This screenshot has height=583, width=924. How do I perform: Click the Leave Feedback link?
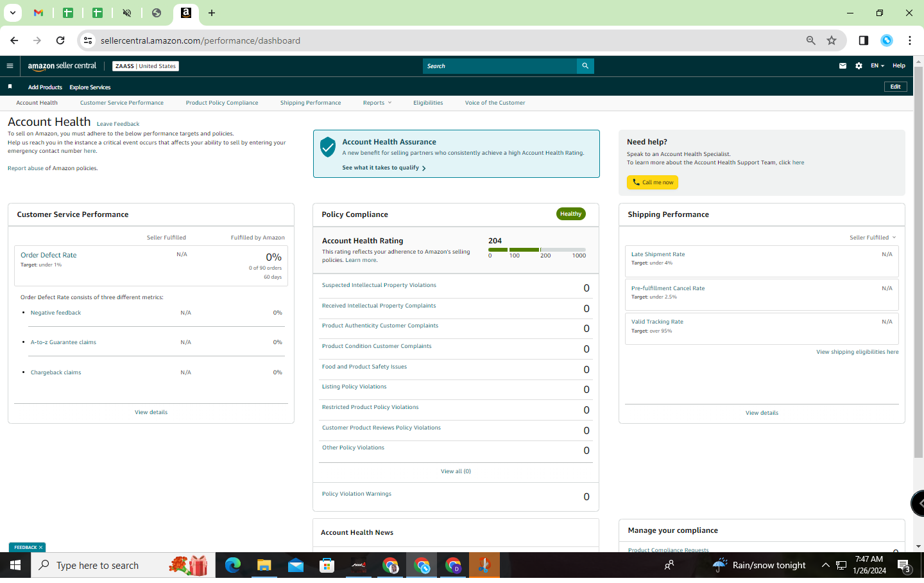[118, 124]
